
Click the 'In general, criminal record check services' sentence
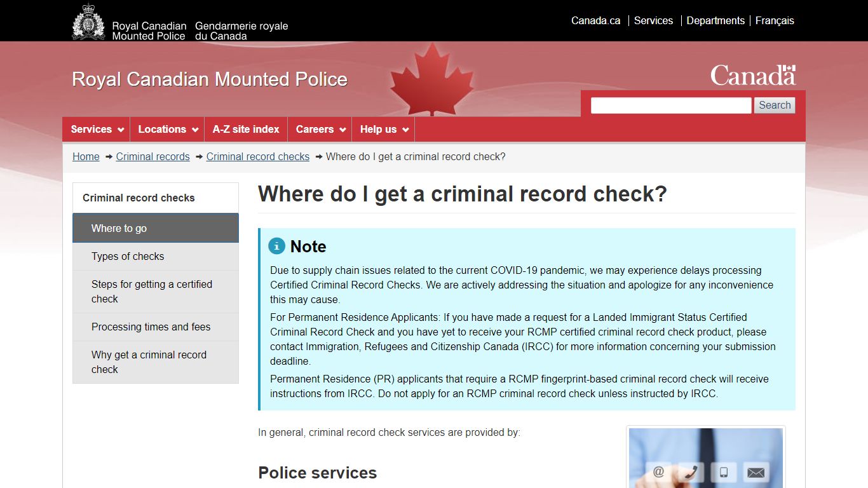click(x=389, y=432)
